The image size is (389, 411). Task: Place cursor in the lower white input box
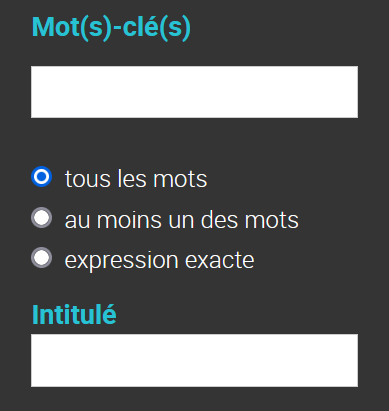click(x=194, y=360)
